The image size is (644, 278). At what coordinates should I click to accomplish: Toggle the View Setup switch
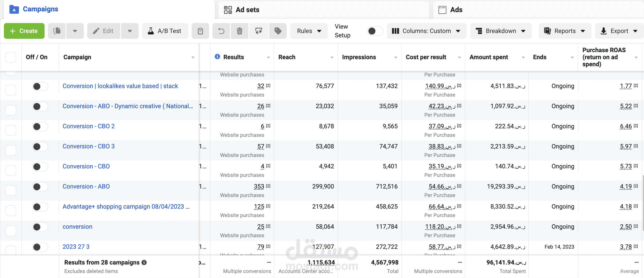coord(375,31)
